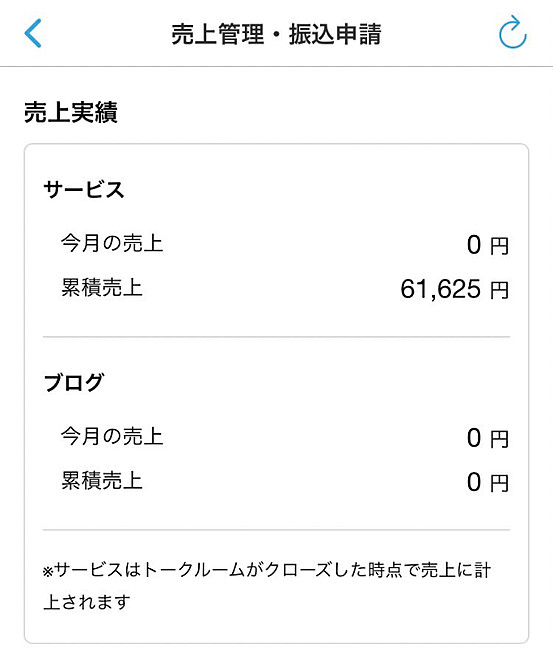
Task: Tap the 円 unit beside 61,625
Action: 499,290
